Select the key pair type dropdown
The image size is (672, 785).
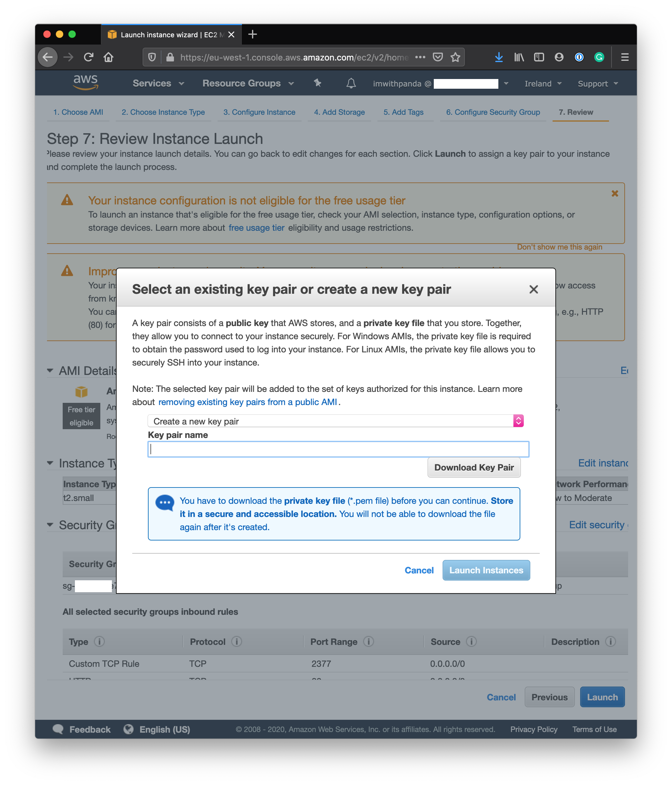tap(333, 421)
